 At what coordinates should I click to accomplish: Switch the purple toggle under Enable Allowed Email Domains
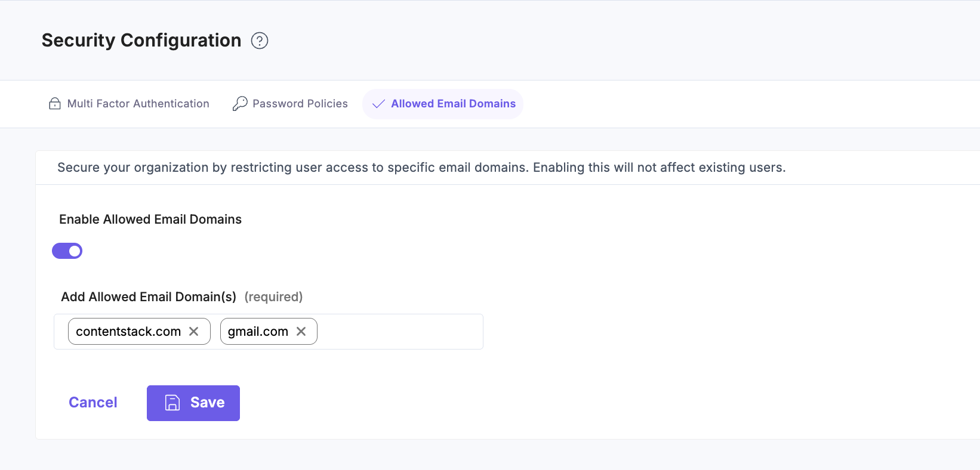pos(67,251)
